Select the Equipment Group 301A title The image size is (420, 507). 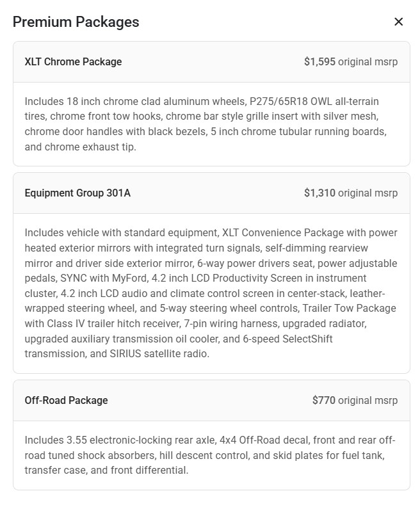click(77, 193)
